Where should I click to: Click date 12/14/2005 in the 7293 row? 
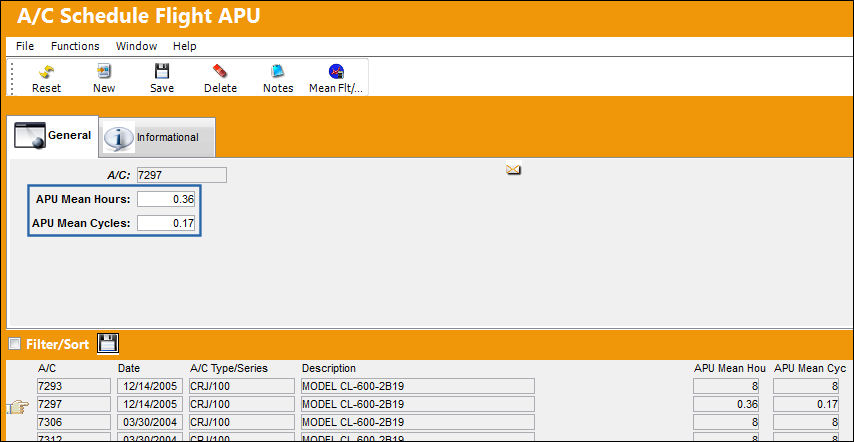pyautogui.click(x=150, y=386)
